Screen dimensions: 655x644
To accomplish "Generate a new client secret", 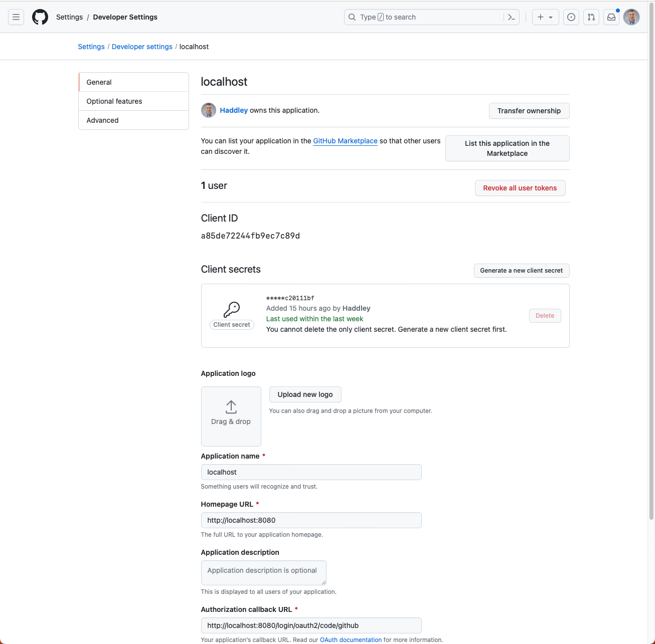I will click(x=521, y=271).
